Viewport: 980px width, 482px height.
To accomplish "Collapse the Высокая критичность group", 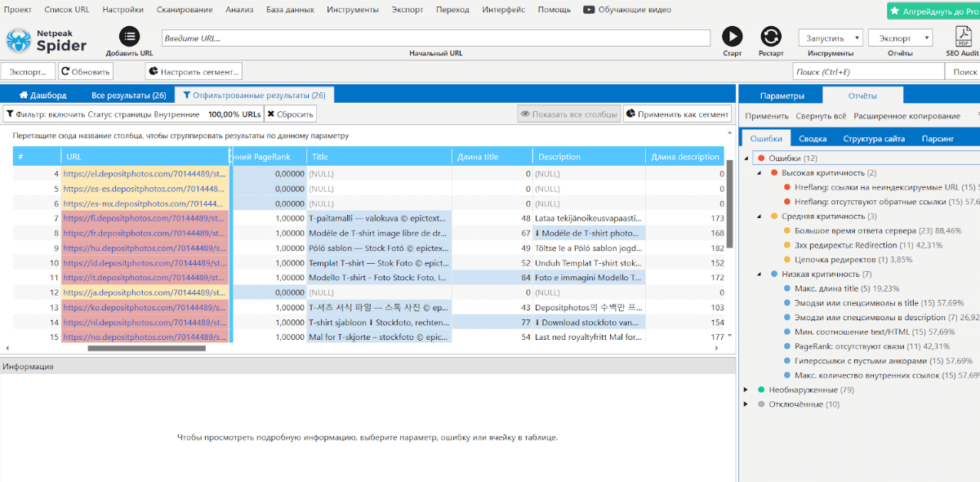I will [760, 172].
